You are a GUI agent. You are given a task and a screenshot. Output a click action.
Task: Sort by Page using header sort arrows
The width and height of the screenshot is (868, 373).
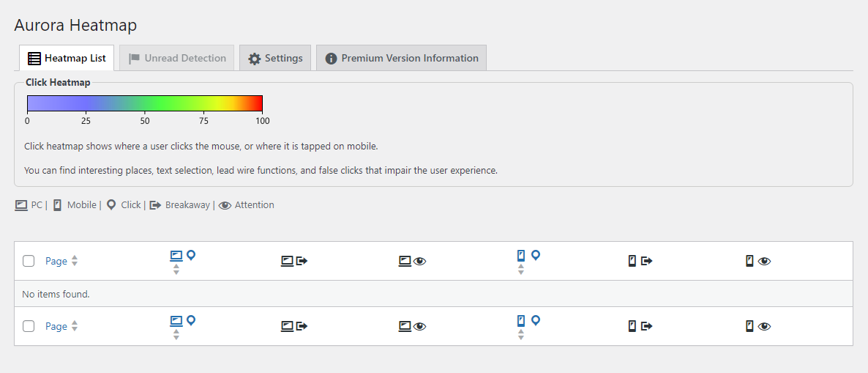[x=75, y=261]
